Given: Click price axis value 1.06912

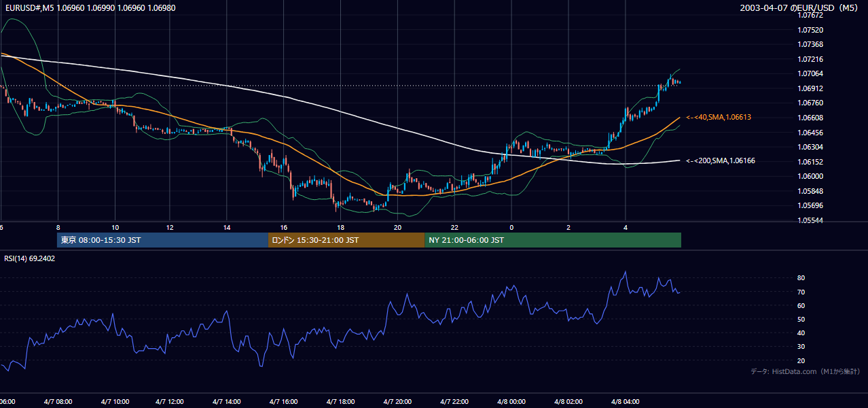Looking at the screenshot, I should (x=810, y=88).
